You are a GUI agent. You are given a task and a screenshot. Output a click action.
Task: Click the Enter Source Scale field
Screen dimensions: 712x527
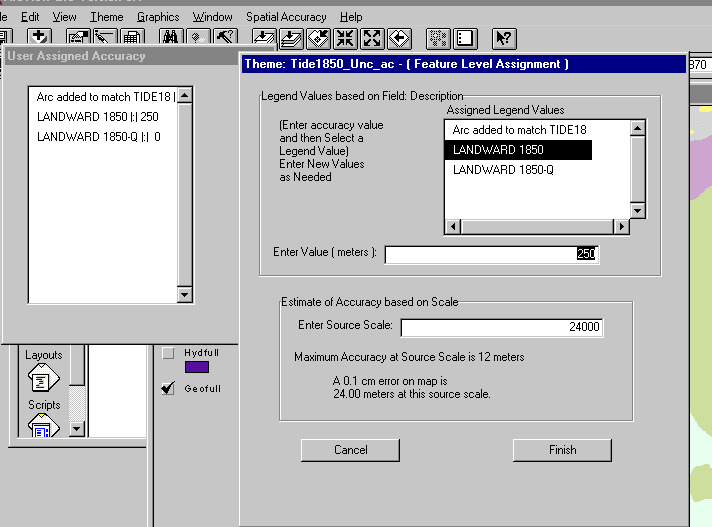point(502,328)
